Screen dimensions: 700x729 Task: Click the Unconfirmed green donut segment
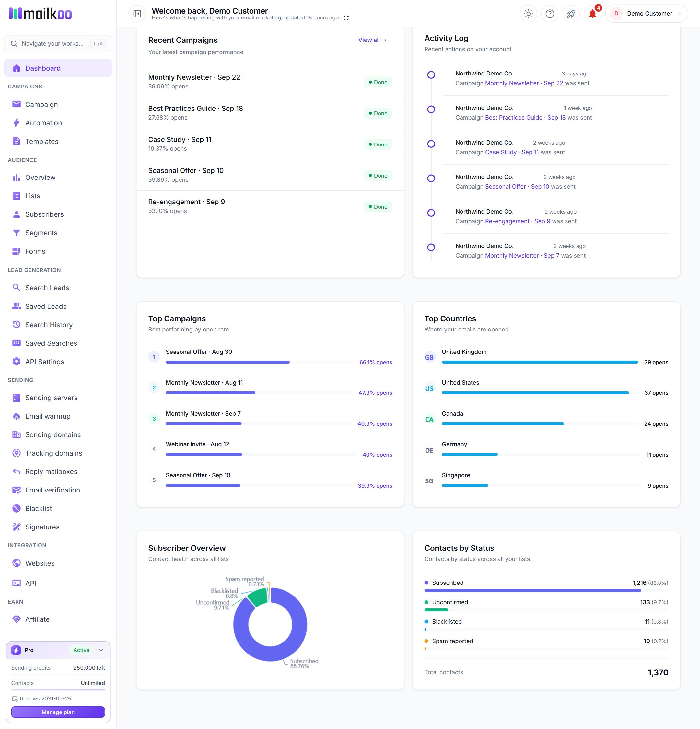tap(258, 597)
